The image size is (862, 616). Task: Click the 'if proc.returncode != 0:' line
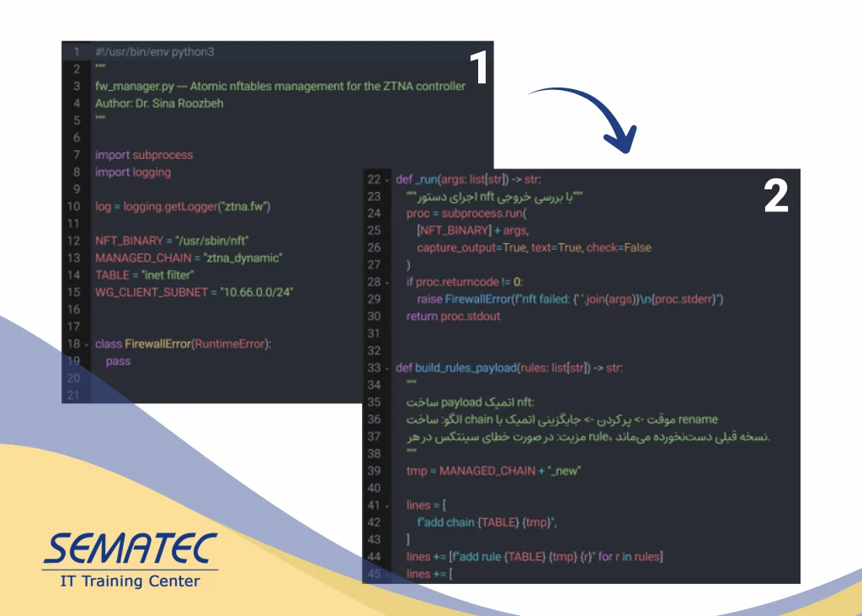(465, 282)
